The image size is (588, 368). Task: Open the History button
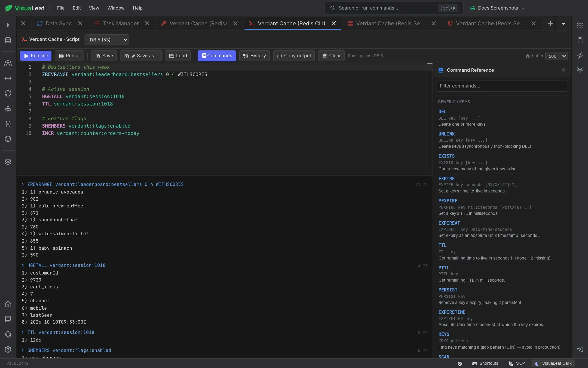click(255, 56)
